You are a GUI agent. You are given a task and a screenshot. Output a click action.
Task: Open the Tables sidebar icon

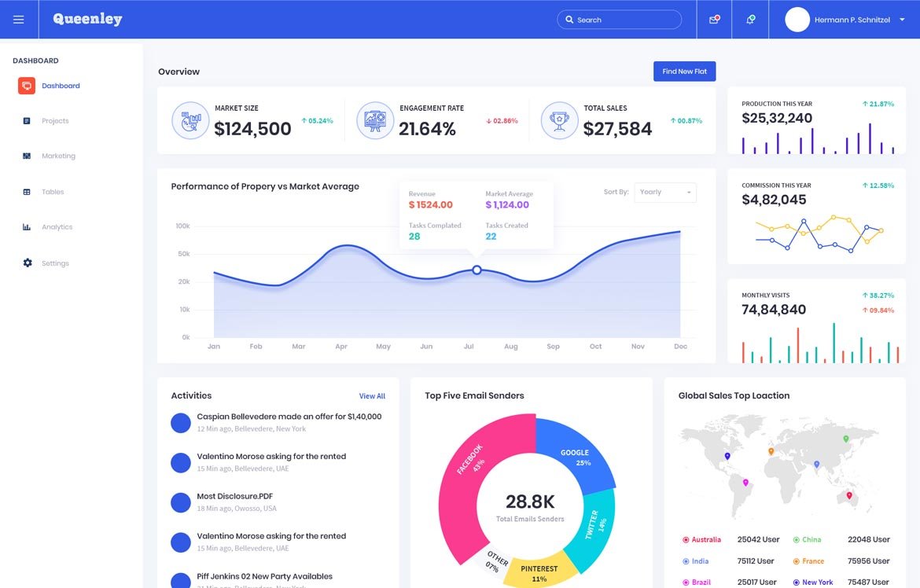[24, 191]
